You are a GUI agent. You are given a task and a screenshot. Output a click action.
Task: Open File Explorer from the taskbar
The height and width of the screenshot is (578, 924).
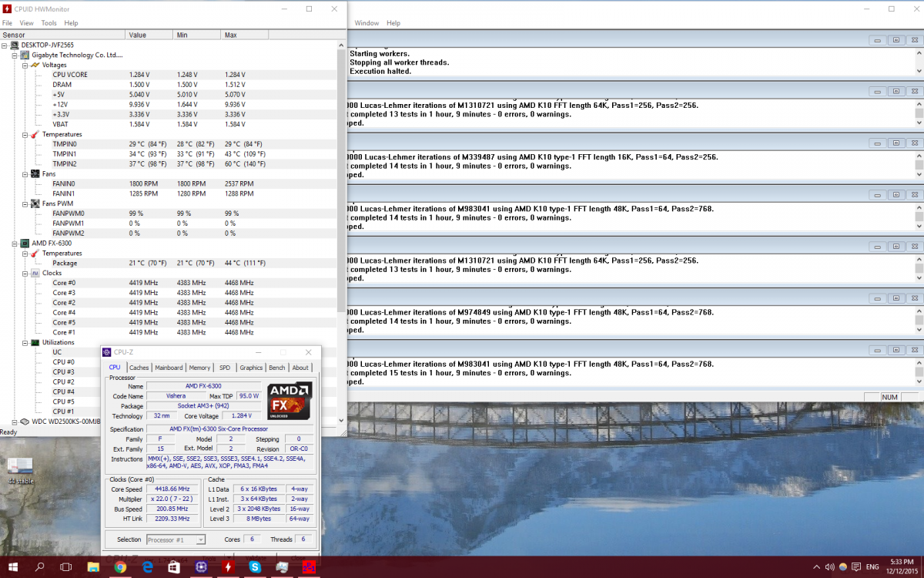93,567
